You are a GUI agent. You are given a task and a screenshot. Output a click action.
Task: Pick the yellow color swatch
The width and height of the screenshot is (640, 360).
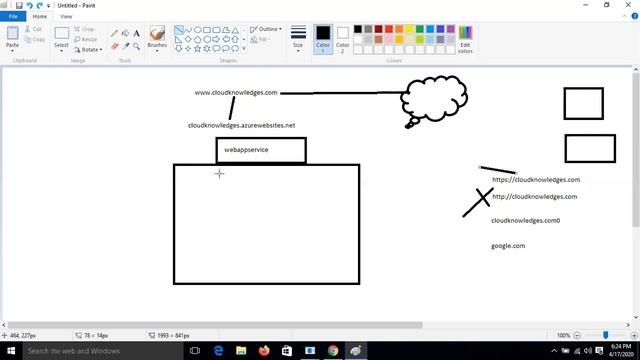point(409,29)
